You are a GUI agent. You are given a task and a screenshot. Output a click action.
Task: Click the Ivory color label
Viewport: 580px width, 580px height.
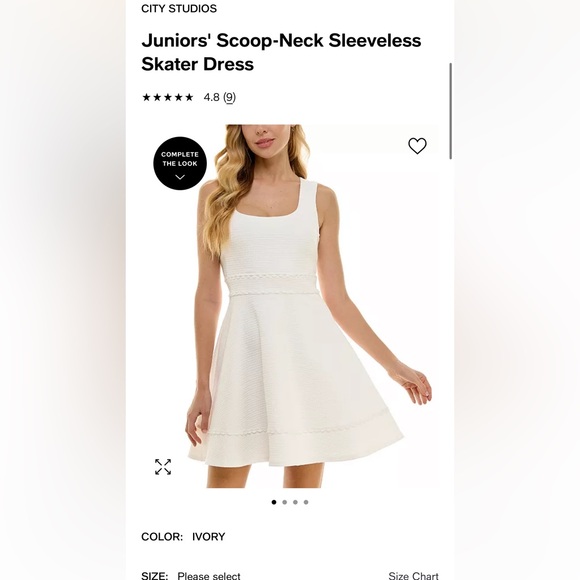click(x=209, y=536)
